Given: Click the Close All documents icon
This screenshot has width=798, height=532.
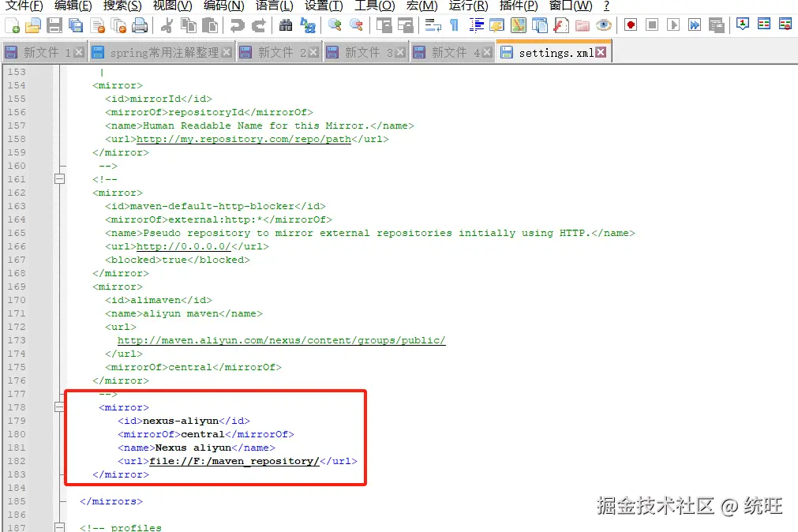Looking at the screenshot, I should [x=118, y=25].
